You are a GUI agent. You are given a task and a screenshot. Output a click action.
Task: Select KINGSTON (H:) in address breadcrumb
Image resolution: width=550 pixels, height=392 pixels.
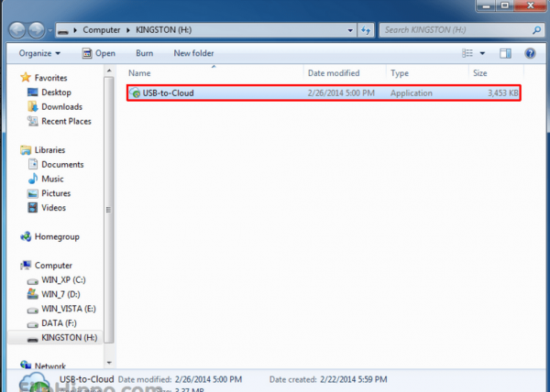coord(164,30)
